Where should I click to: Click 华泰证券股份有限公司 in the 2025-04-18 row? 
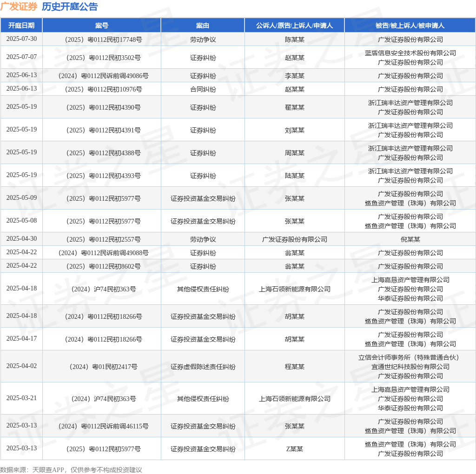(410, 299)
